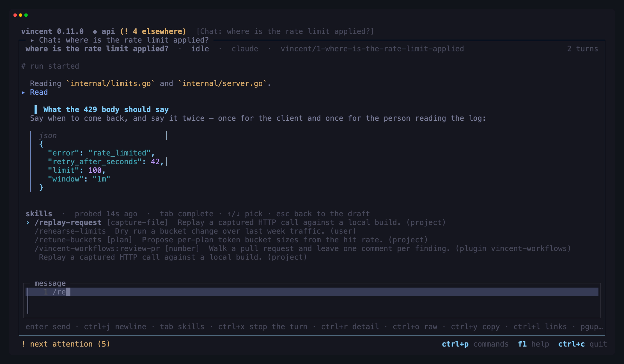The image size is (624, 364).
Task: Click the api workspace diamond icon
Action: click(95, 31)
